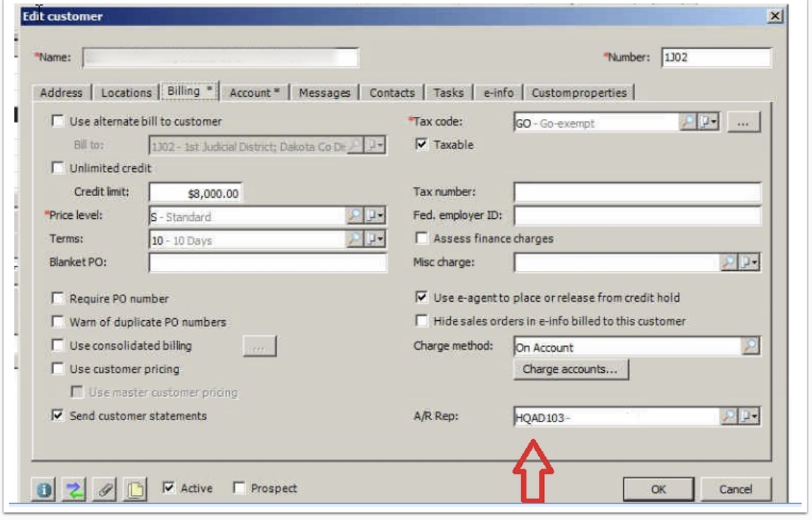This screenshot has width=812, height=520.
Task: Click the customer Number field
Action: [717, 57]
